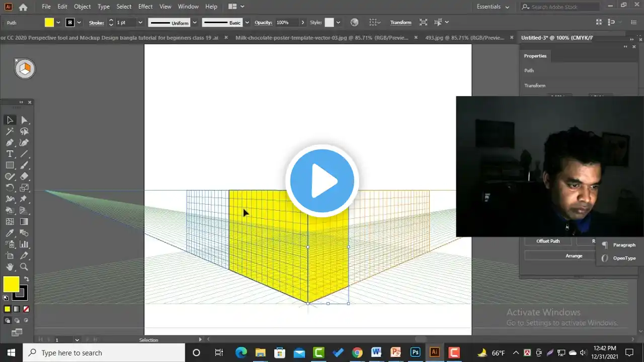Open the Effect menu
Screen dimensions: 644x362
point(145,7)
